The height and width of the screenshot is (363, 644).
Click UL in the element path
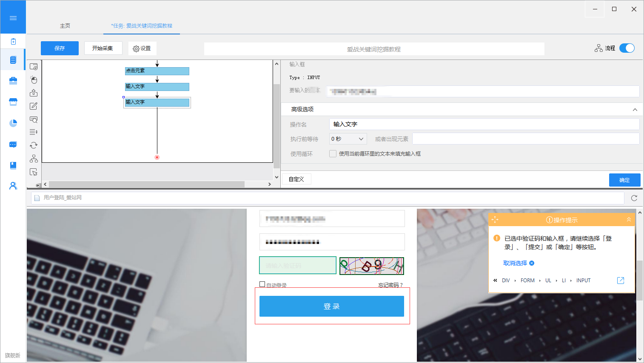click(x=548, y=281)
